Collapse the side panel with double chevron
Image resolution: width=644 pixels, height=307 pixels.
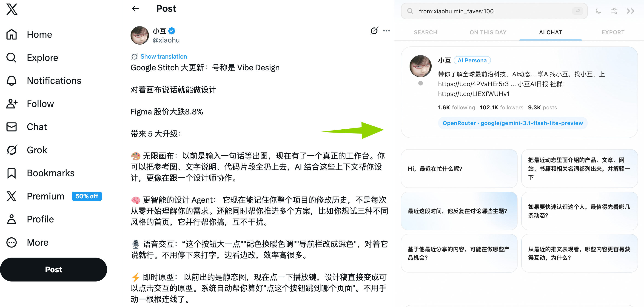pos(630,11)
